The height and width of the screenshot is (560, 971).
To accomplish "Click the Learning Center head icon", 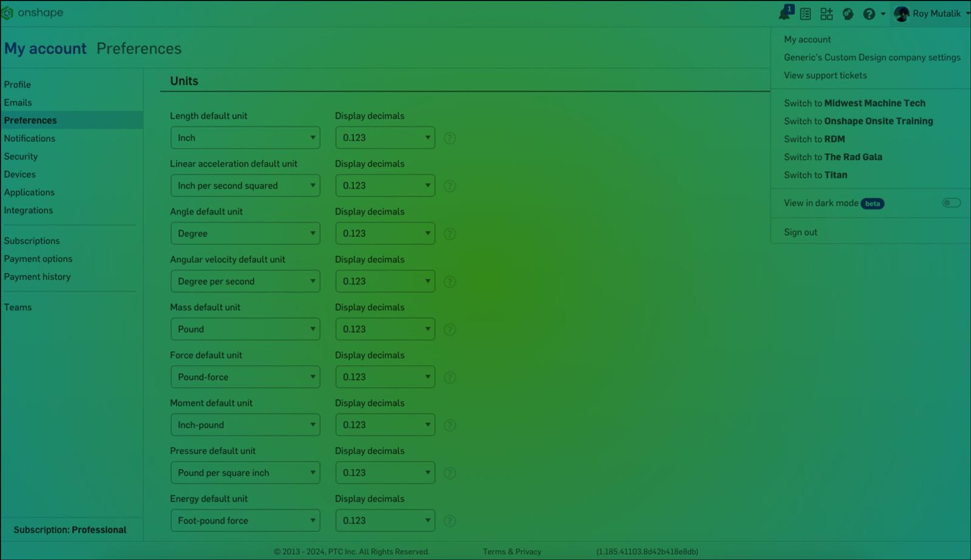I will point(848,14).
